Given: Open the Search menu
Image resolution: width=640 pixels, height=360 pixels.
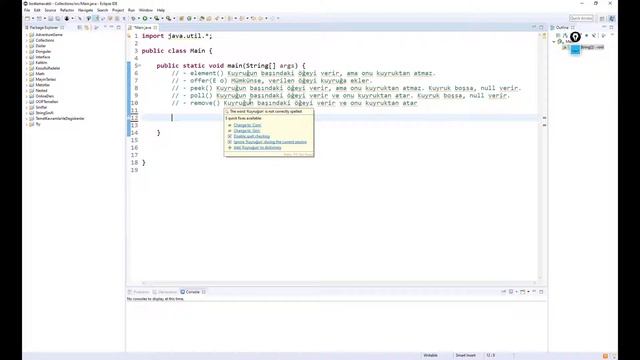Looking at the screenshot, I should click(x=102, y=10).
